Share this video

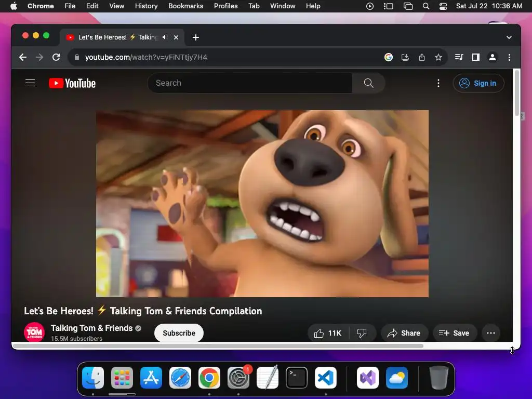click(404, 333)
